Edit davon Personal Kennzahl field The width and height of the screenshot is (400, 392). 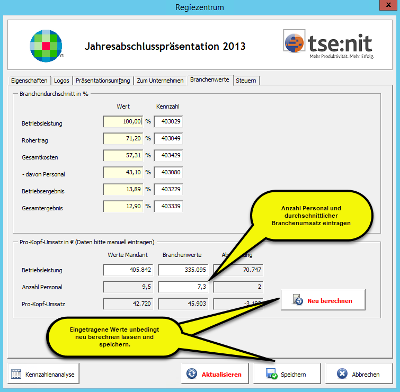click(x=168, y=172)
